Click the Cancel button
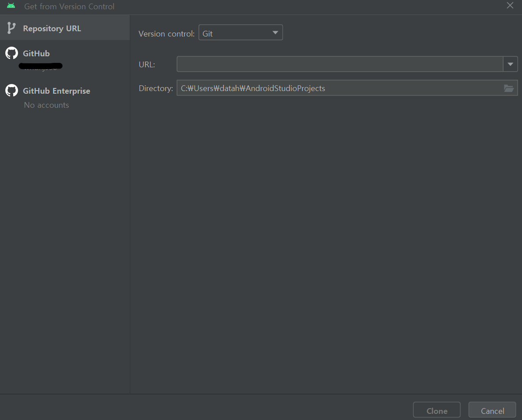The image size is (522, 420). click(492, 411)
